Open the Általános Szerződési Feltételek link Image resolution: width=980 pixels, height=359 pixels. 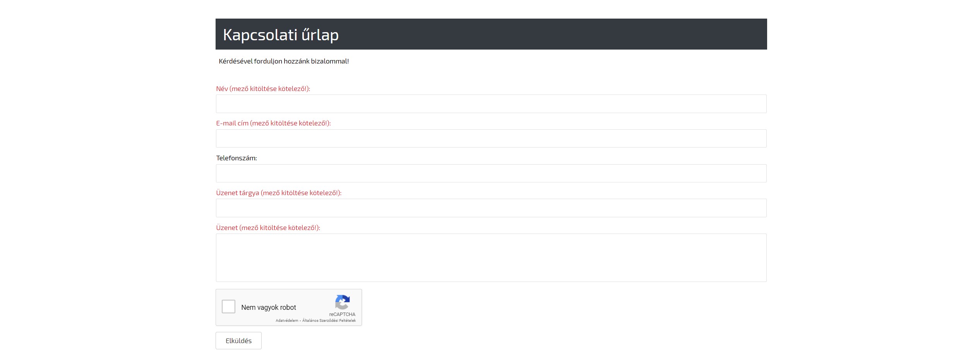329,321
